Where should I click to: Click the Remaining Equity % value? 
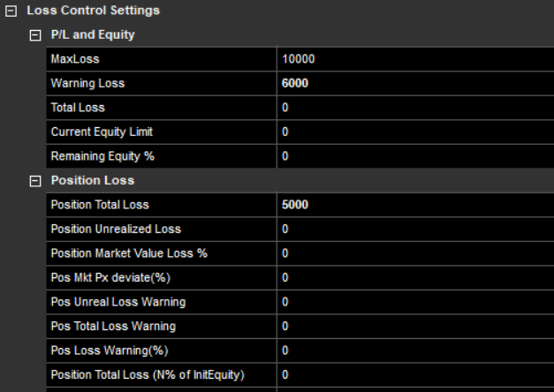[414, 156]
